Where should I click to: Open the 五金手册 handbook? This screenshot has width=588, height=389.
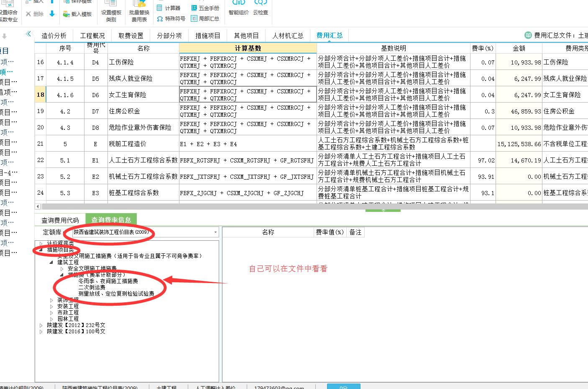[205, 8]
